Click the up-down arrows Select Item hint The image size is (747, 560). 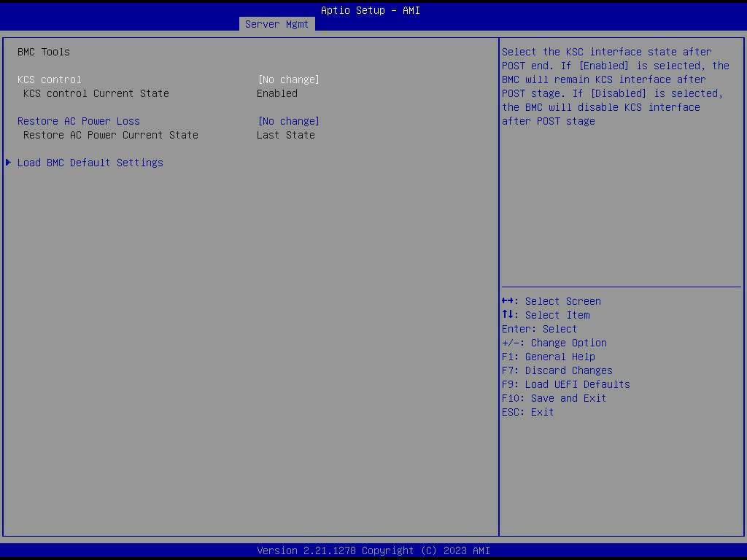pyautogui.click(x=545, y=315)
